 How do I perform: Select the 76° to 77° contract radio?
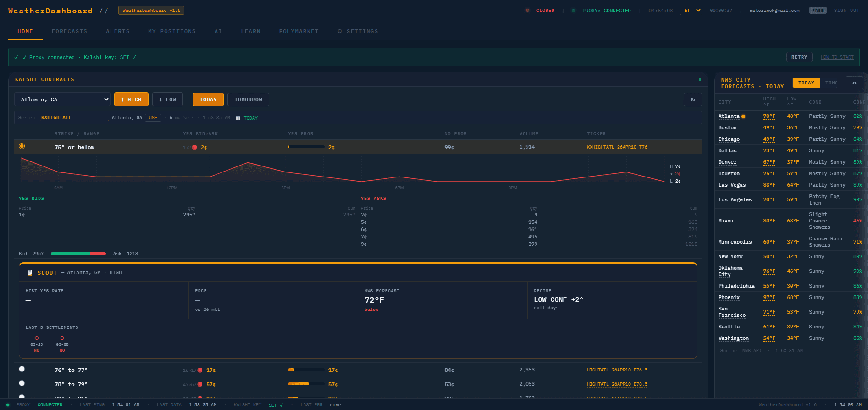tap(22, 369)
